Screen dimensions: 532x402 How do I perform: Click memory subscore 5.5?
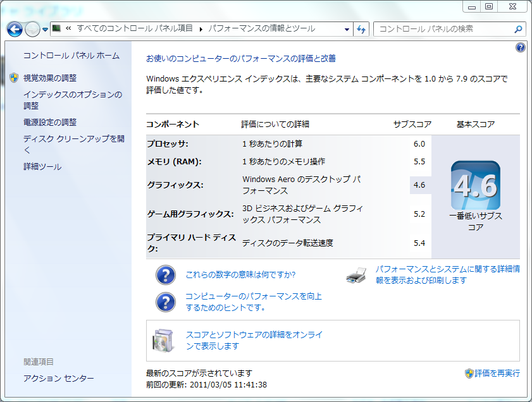click(x=419, y=162)
